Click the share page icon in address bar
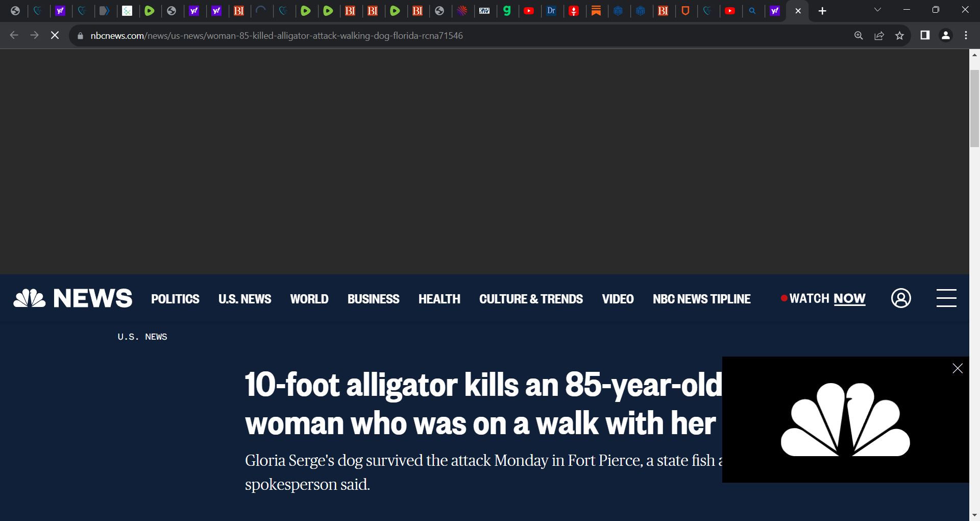980x521 pixels. coord(879,35)
